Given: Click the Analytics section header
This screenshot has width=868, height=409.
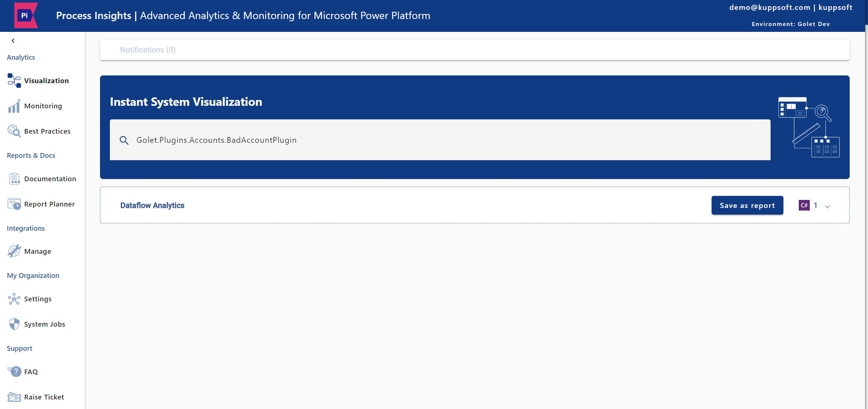Looking at the screenshot, I should pyautogui.click(x=21, y=57).
